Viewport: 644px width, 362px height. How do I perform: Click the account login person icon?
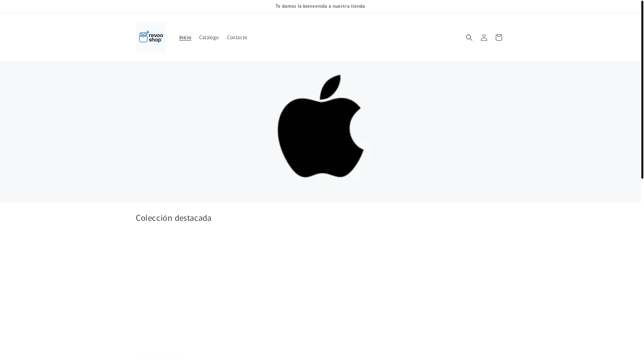pos(484,38)
